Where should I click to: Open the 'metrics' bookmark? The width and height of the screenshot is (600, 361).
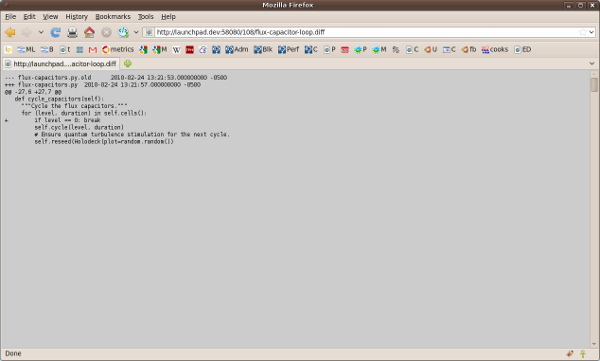[x=118, y=49]
